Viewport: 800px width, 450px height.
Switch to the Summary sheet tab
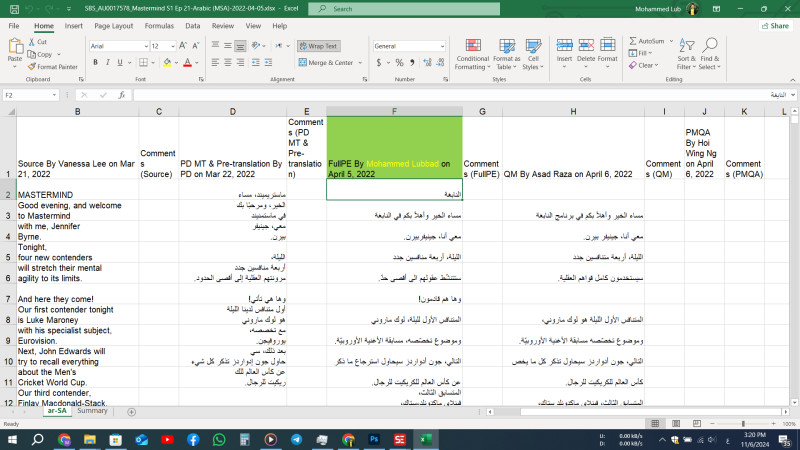point(92,411)
